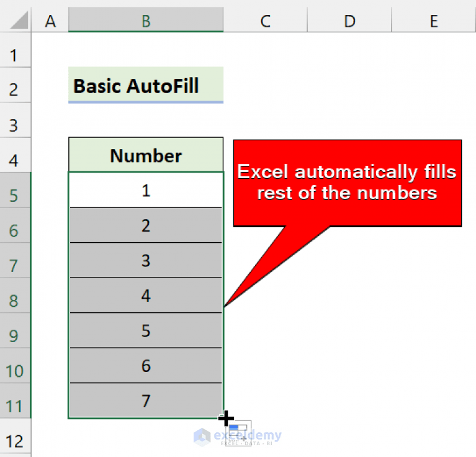Select cell containing value 5
Viewport: 476px width, 457px height.
(146, 330)
